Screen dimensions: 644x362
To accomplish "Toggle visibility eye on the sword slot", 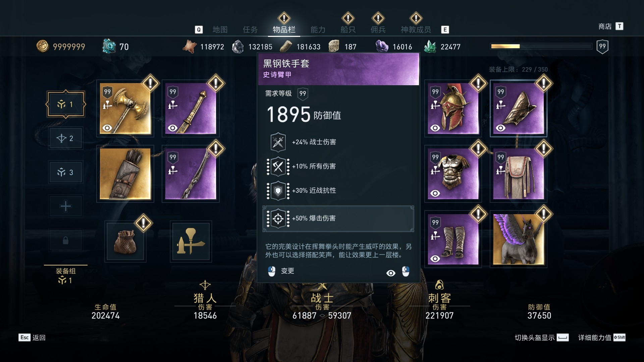I will point(172,128).
